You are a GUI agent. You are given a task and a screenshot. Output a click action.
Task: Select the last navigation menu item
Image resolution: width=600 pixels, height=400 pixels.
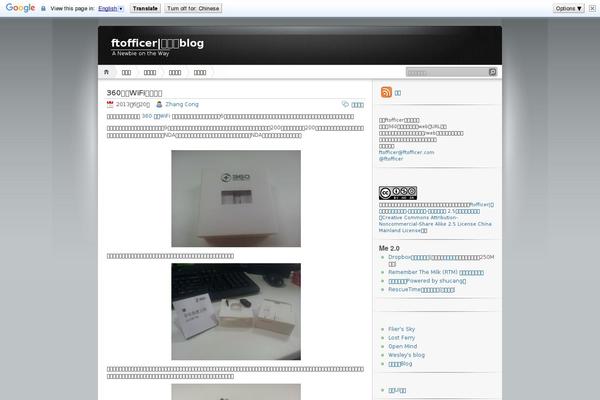click(x=200, y=72)
